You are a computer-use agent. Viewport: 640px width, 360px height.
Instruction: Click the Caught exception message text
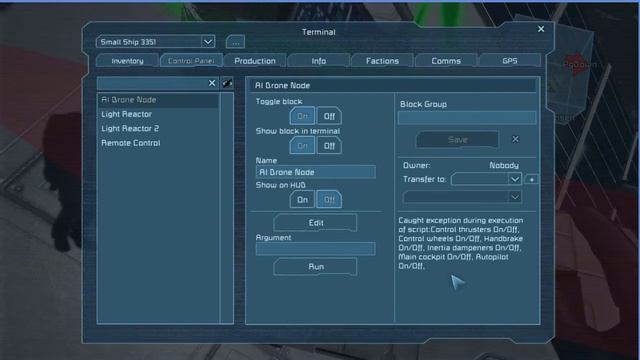click(x=460, y=243)
